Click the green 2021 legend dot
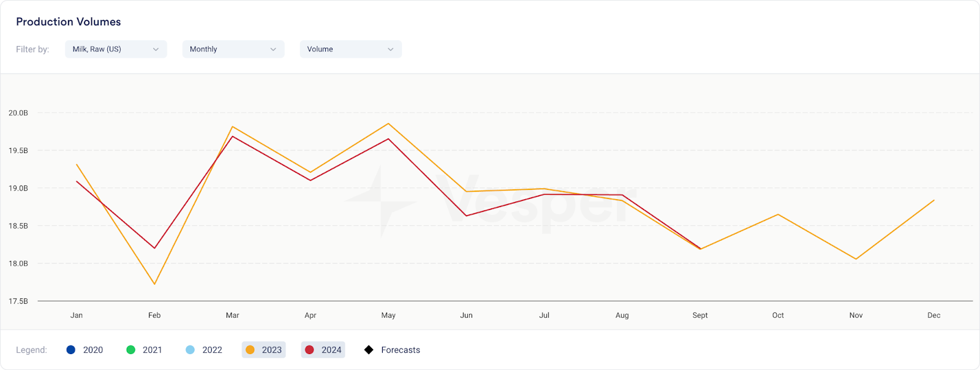Image resolution: width=980 pixels, height=370 pixels. coord(130,350)
